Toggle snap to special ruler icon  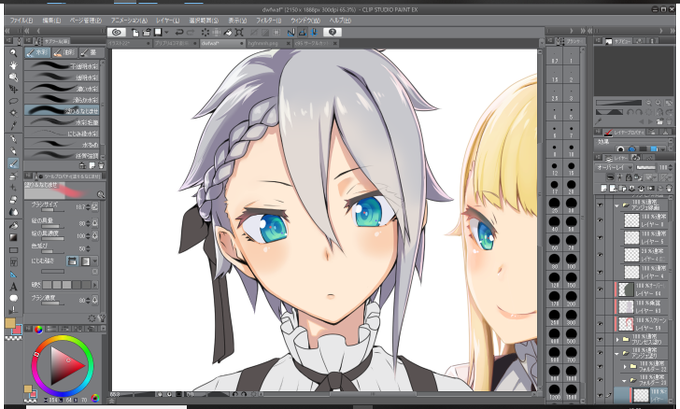point(302,32)
